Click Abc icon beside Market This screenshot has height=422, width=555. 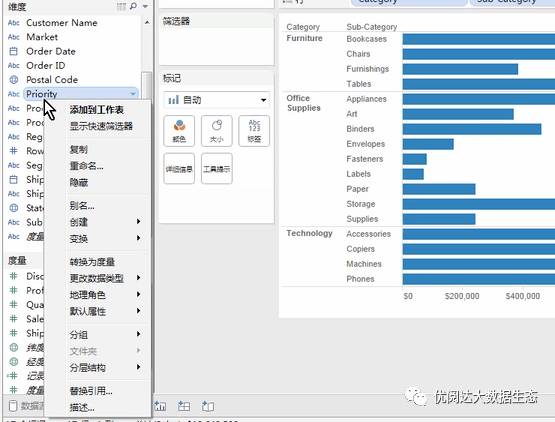click(13, 37)
